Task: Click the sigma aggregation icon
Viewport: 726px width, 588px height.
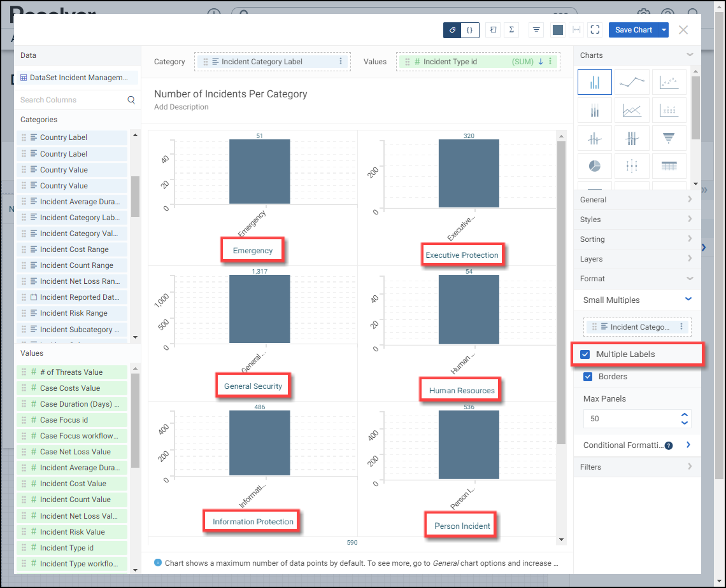Action: click(x=511, y=30)
